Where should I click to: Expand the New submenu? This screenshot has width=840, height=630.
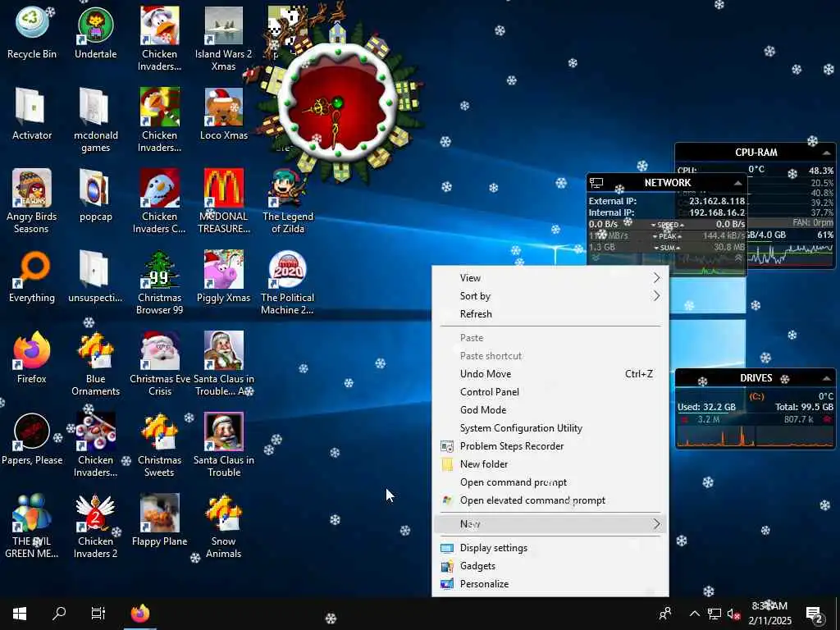pyautogui.click(x=550, y=524)
